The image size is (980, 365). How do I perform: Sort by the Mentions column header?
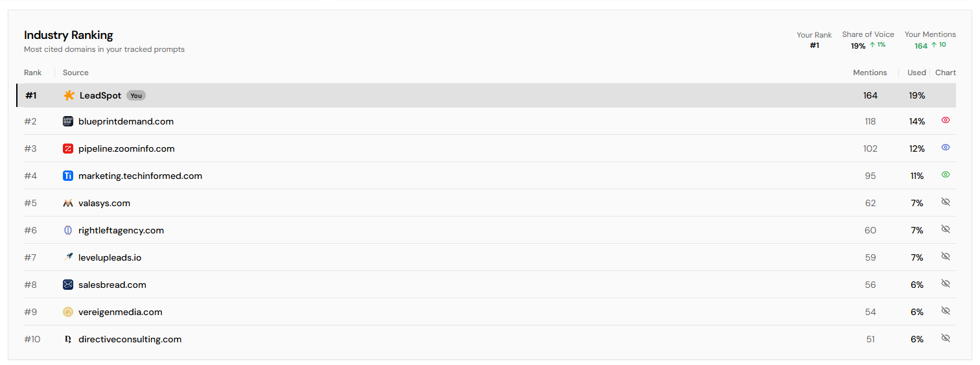[870, 73]
